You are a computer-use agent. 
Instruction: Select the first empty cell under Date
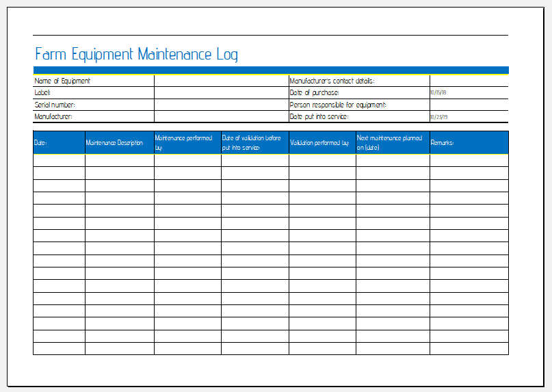[59, 160]
